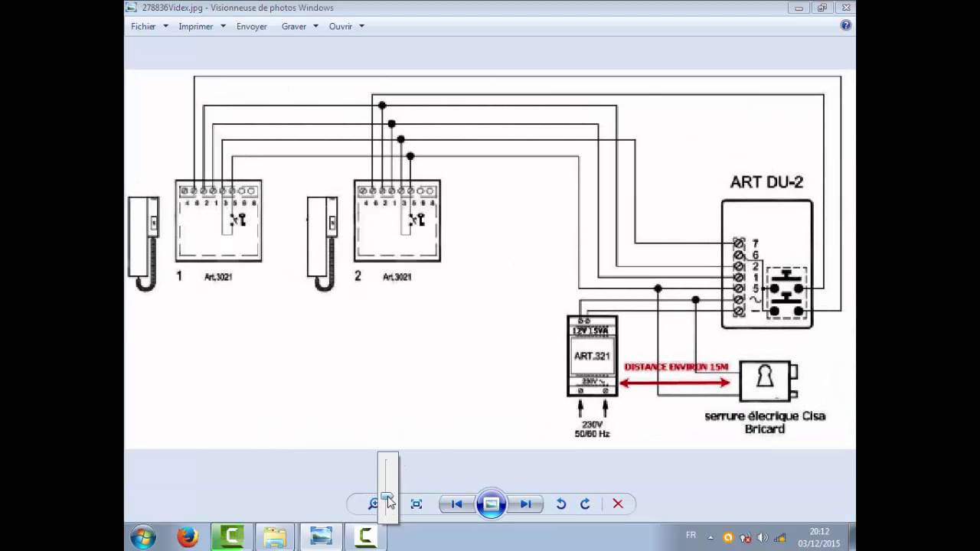The height and width of the screenshot is (551, 980).
Task: Rotate the image counterclockwise
Action: (x=561, y=504)
